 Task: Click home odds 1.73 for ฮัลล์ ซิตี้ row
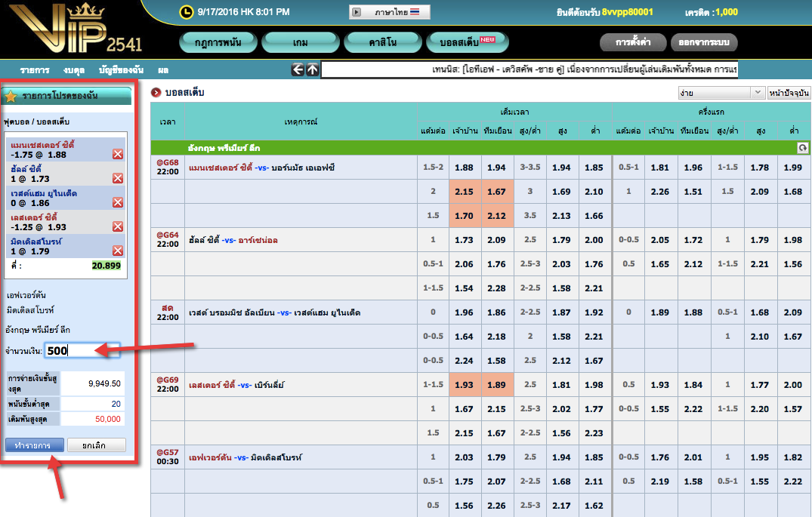click(x=464, y=240)
